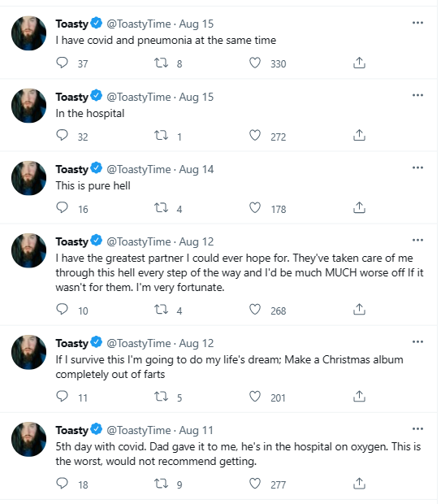The width and height of the screenshot is (441, 504).
Task: Like the "5th day with covid" tweet
Action: pos(255,484)
